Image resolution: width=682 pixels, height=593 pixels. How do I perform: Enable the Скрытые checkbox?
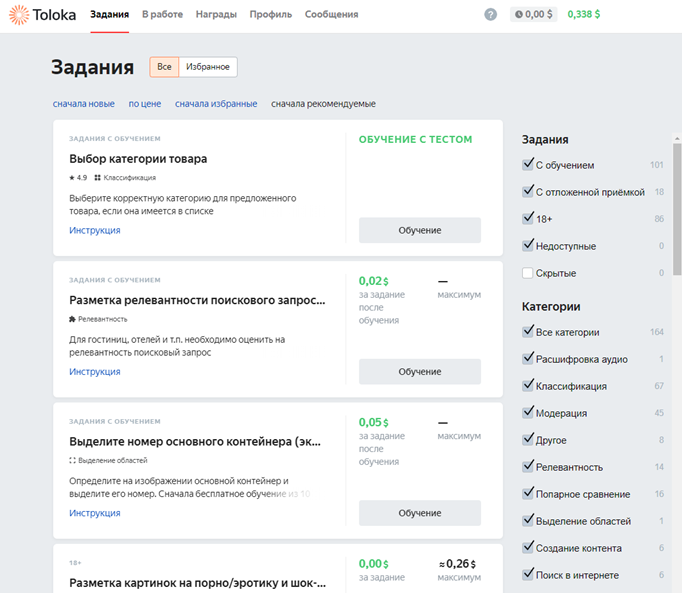528,273
